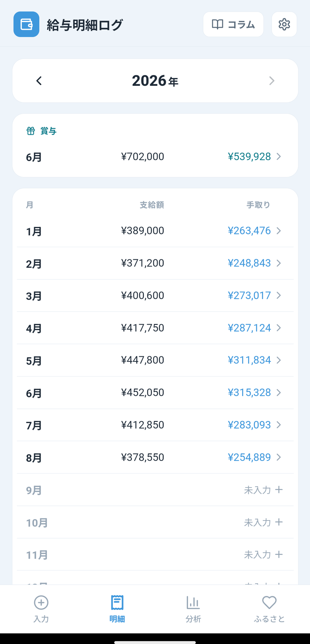Open 3月 take-home ¥273,017 link
Screen dimensions: 310x644
[x=249, y=296]
